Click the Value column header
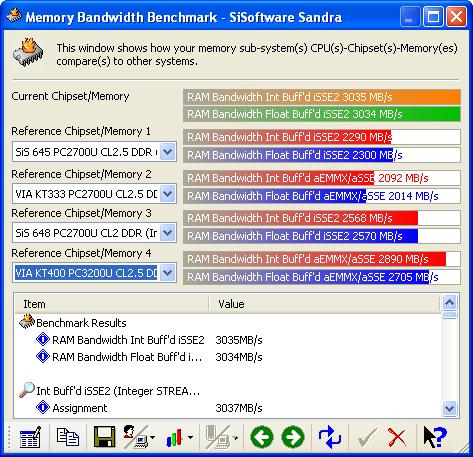 pos(324,304)
